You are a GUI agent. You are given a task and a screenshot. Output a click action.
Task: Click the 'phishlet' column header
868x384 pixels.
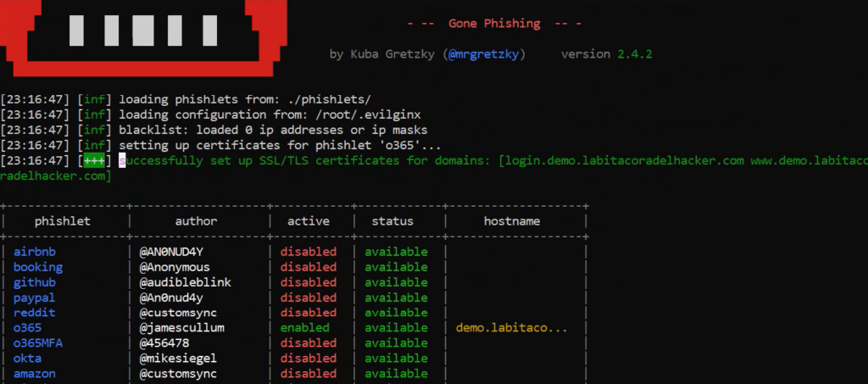click(x=63, y=221)
